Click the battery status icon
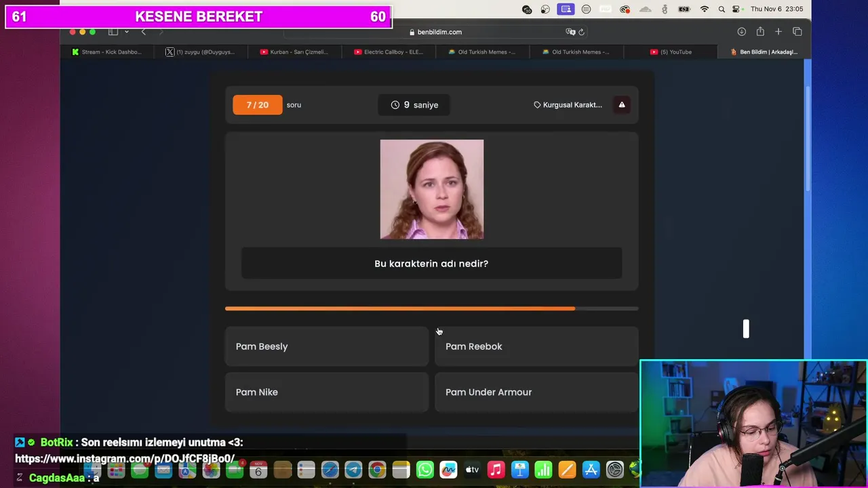This screenshot has width=868, height=488. click(x=684, y=9)
